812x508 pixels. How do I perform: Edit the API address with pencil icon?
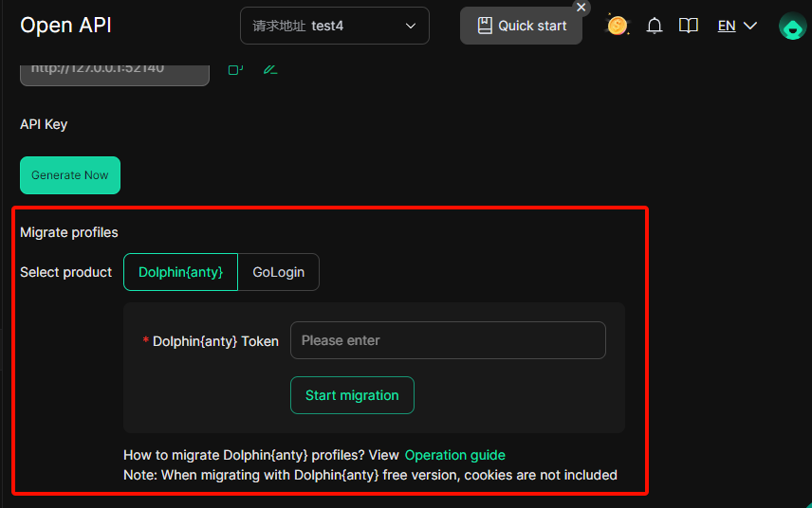[270, 69]
